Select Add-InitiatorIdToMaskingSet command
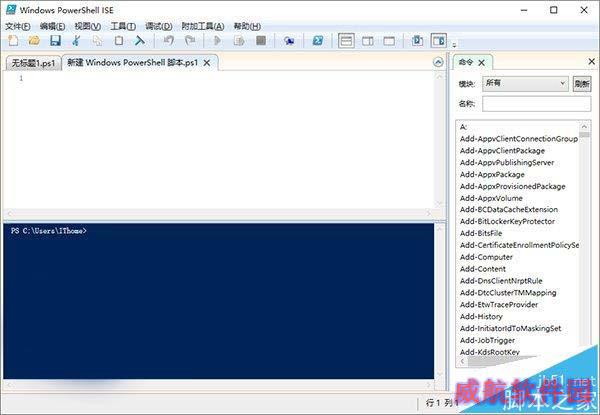The image size is (600, 415). [x=510, y=328]
